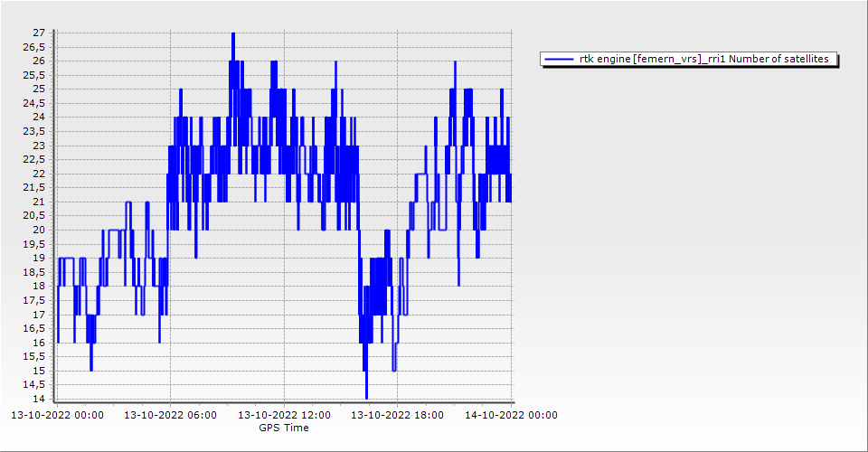Click the 13-10-2022 00:00 time axis label
868x452 pixels.
[x=56, y=416]
